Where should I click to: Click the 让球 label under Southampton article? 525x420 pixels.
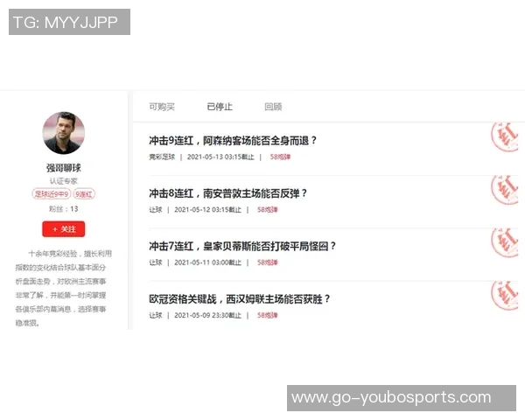156,210
